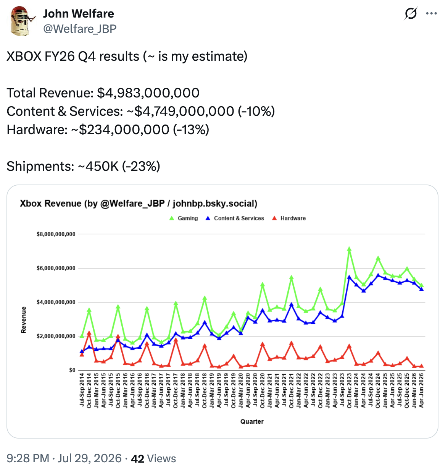Image resolution: width=448 pixels, height=476 pixels.
Task: Click the 'XBOX FY26 Q4 results' heading line
Action: (127, 56)
